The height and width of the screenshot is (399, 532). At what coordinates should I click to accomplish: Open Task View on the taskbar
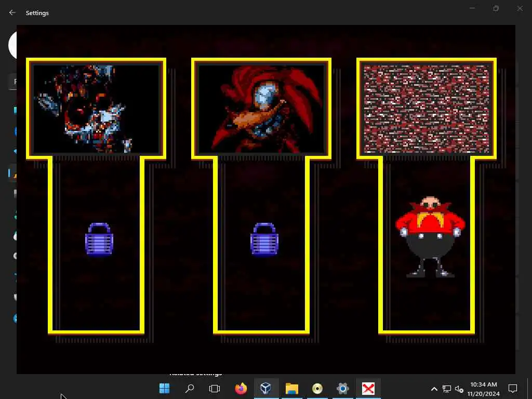tap(215, 389)
